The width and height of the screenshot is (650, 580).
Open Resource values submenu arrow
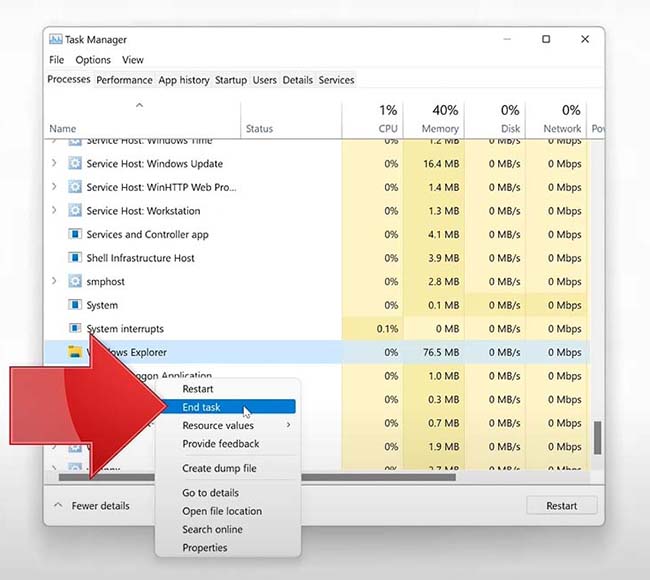(288, 425)
